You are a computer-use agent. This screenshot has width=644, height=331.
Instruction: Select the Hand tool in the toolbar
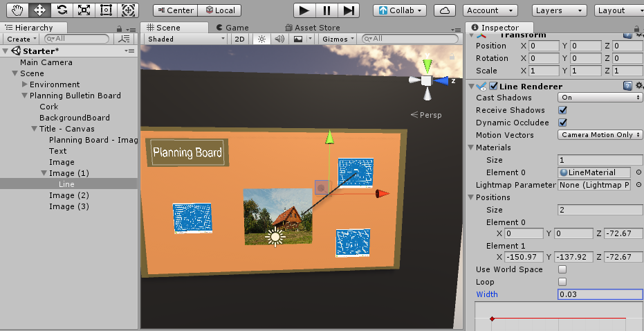(x=15, y=10)
